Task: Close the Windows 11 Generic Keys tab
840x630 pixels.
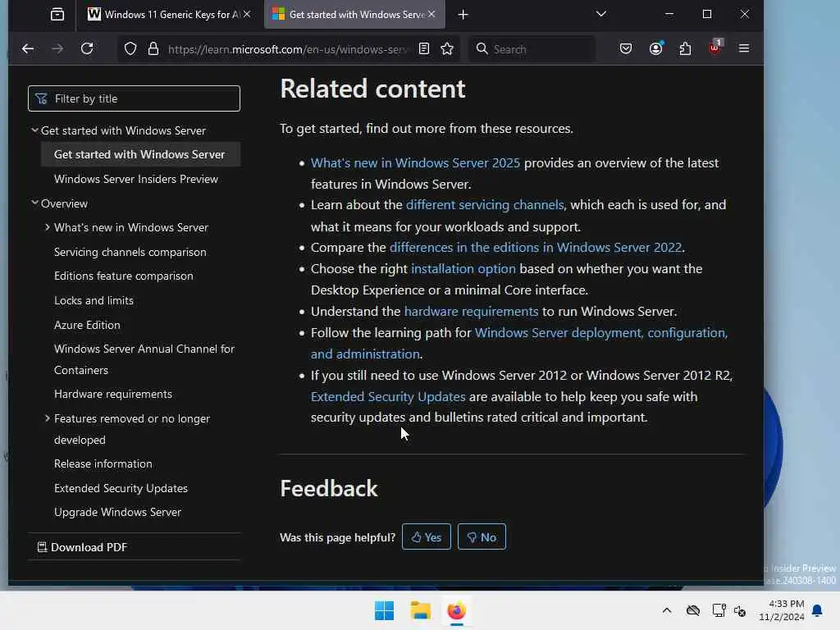Action: click(247, 15)
